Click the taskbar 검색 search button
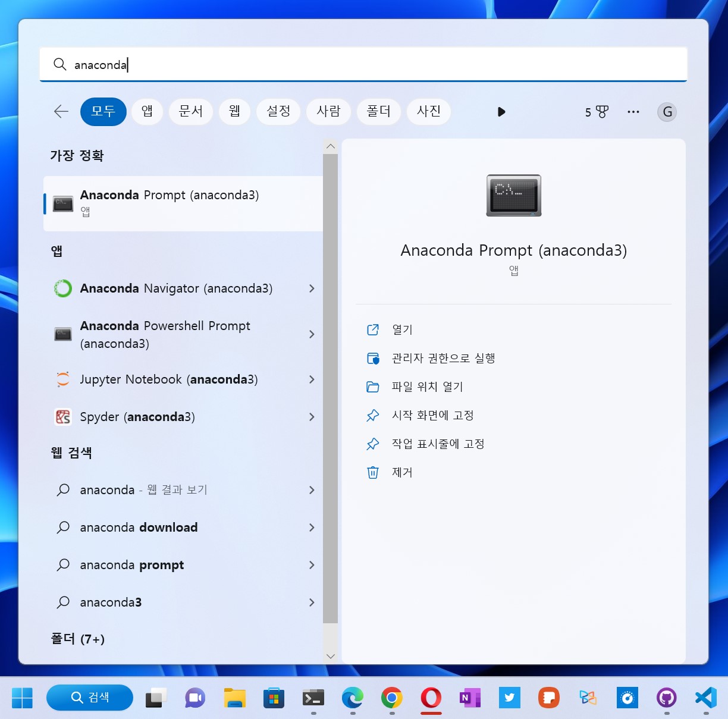The height and width of the screenshot is (719, 728). point(90,698)
